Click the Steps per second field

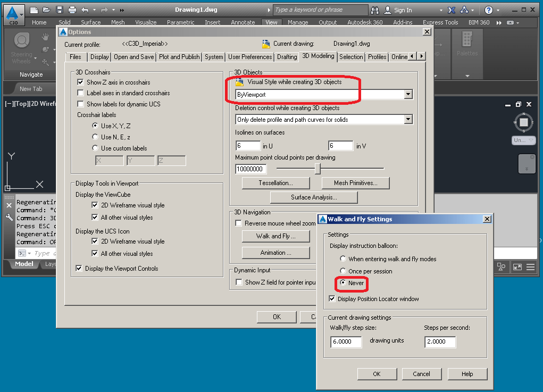click(440, 342)
